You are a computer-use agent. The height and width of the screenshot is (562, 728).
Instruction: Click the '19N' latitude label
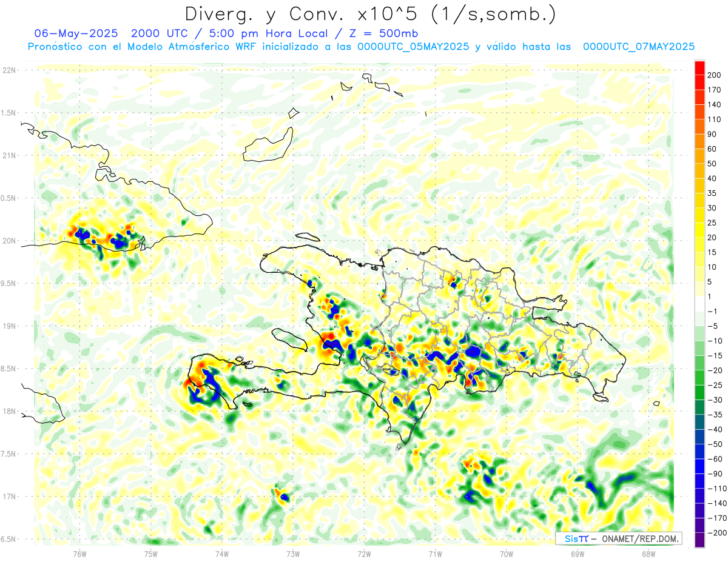8,326
